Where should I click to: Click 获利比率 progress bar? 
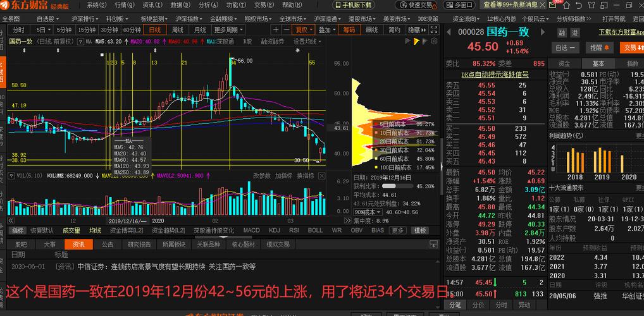pos(397,186)
